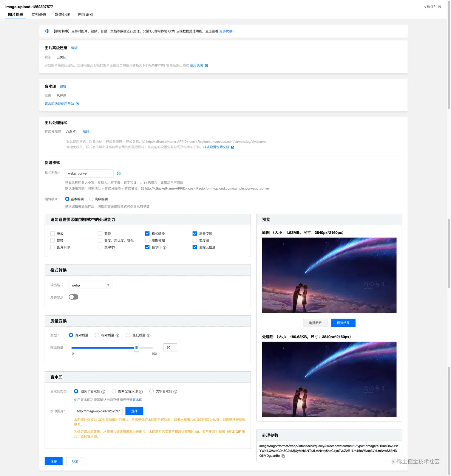
Task: Edit 图片高级压缩 settings
Action: click(74, 48)
